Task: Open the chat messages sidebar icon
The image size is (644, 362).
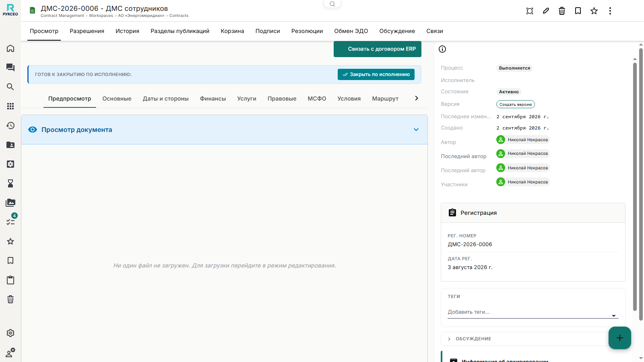Action: click(10, 68)
